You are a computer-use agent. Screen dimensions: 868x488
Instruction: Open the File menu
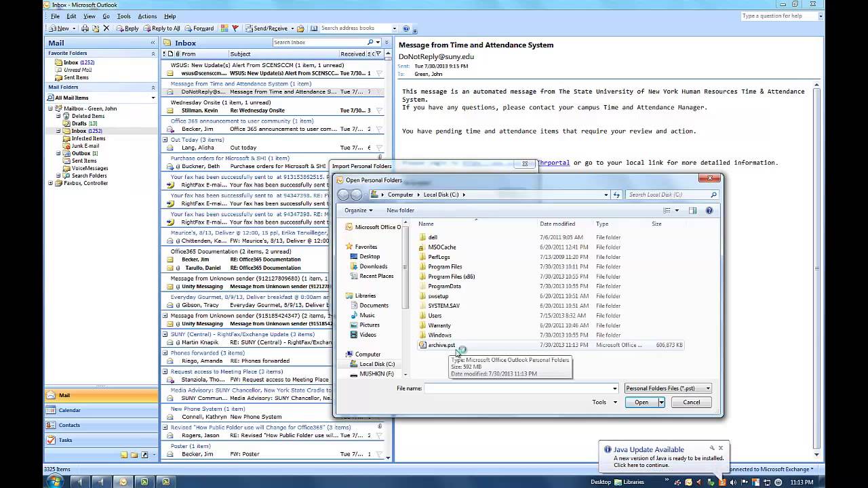[x=55, y=16]
